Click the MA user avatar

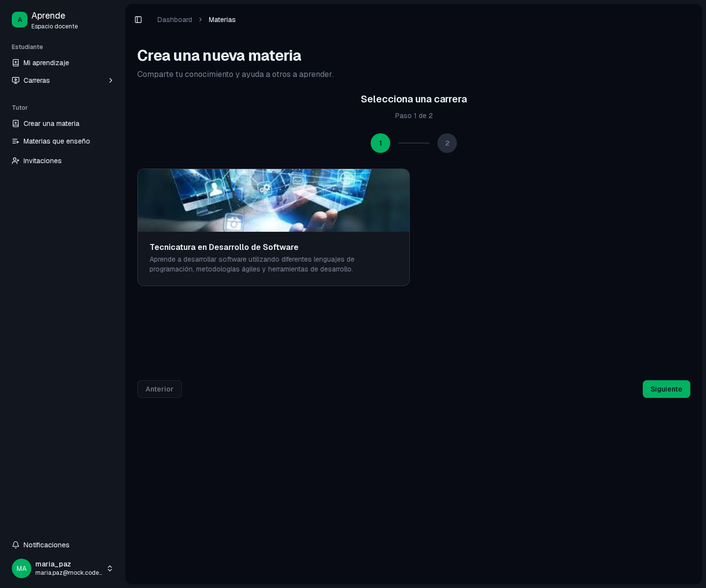(x=22, y=568)
